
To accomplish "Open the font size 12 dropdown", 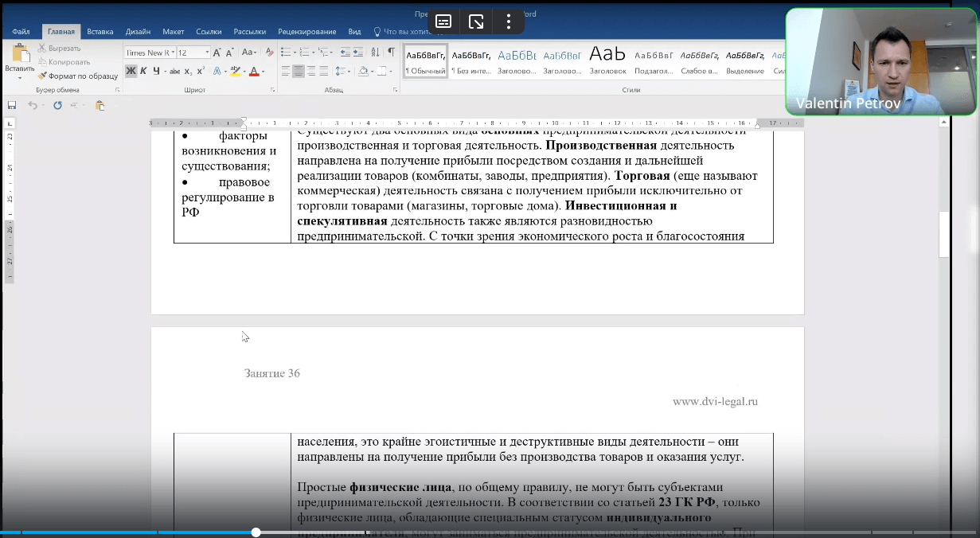I will pos(207,53).
